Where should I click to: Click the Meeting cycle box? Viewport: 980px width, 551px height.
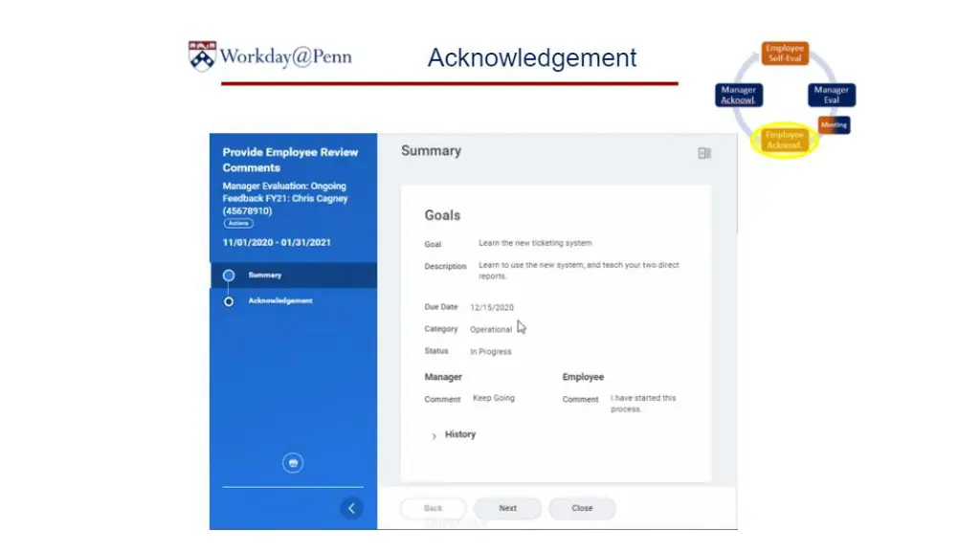point(834,125)
